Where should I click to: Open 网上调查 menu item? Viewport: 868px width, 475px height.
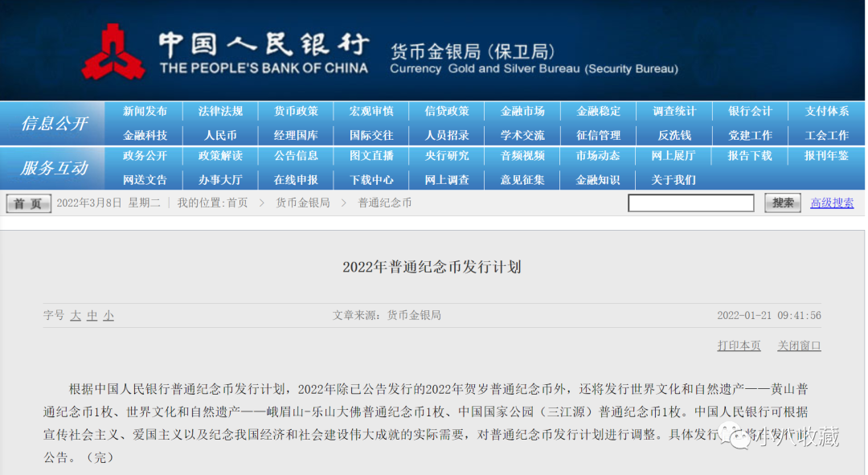(x=447, y=180)
